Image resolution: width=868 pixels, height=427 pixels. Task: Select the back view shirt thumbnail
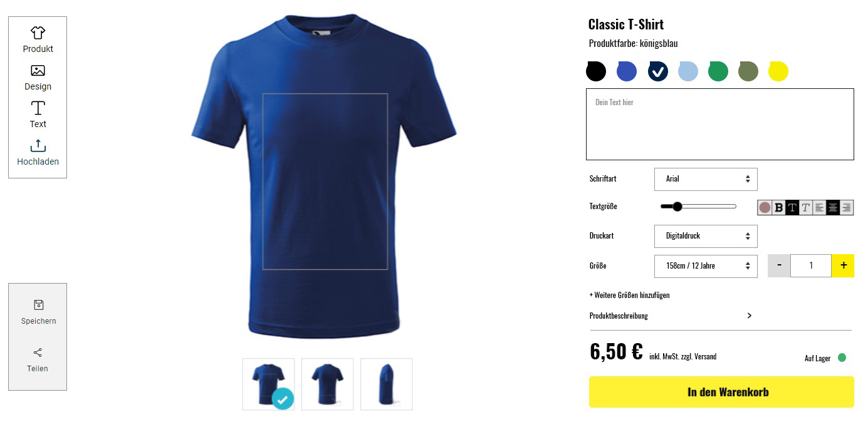click(327, 384)
